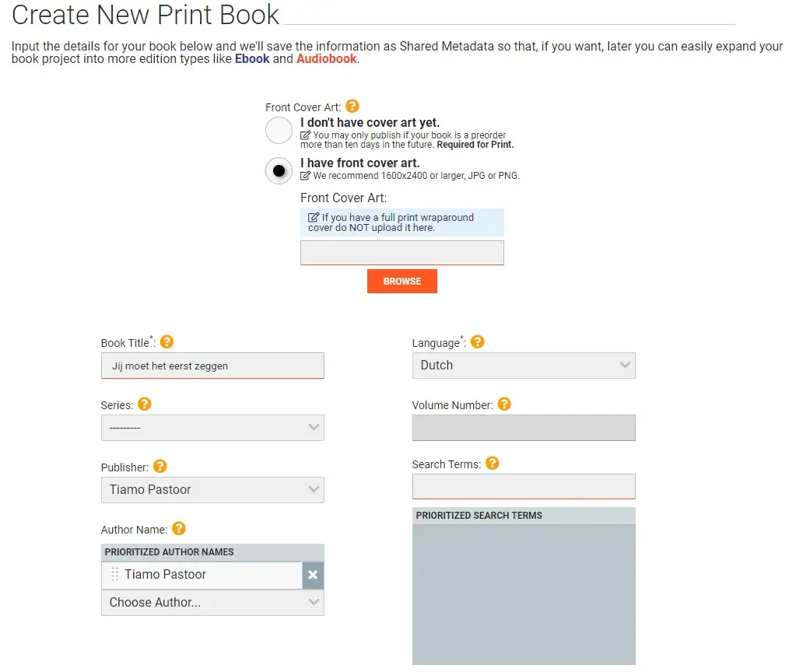This screenshot has width=789, height=672.
Task: Open the Language dropdown showing Dutch
Action: (524, 366)
